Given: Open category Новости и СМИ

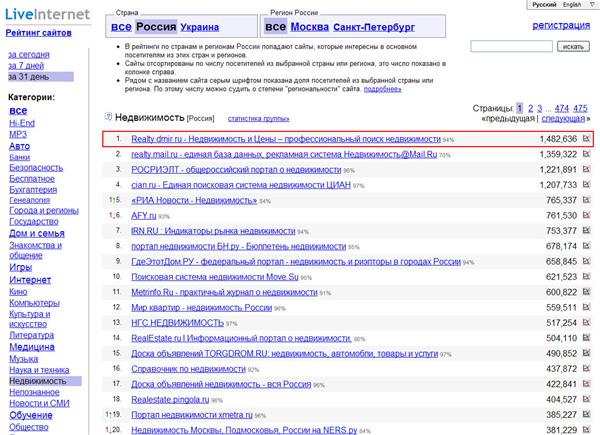Looking at the screenshot, I should tap(39, 403).
